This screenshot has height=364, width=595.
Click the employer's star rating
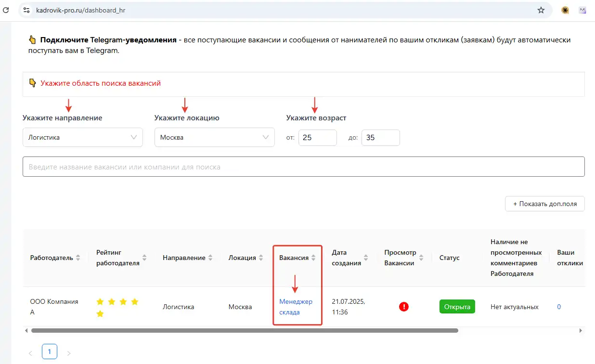pos(117,307)
